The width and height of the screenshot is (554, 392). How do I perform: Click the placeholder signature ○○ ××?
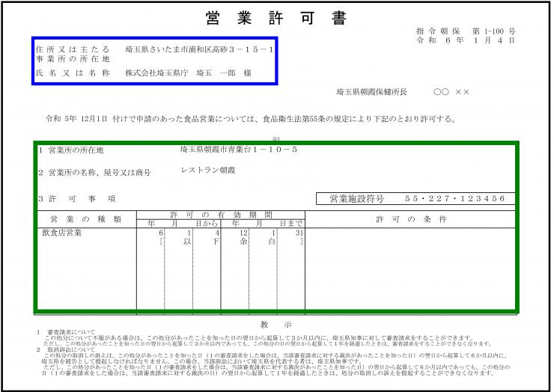click(451, 92)
